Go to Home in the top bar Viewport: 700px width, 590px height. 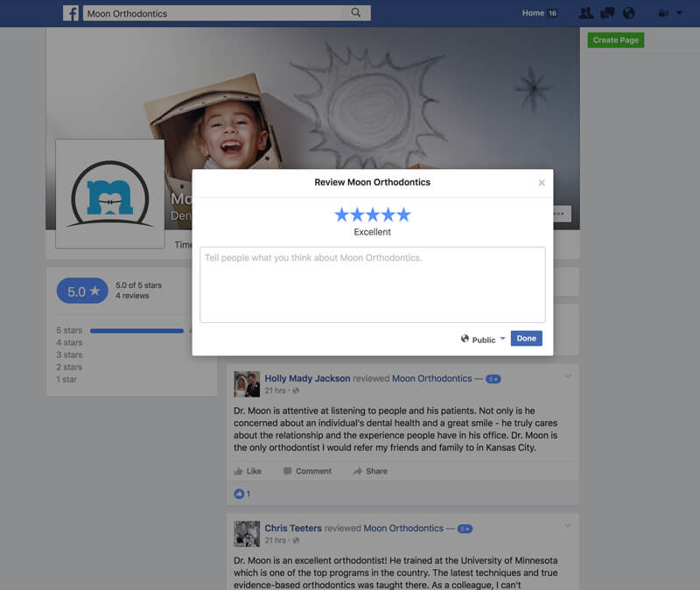(531, 12)
